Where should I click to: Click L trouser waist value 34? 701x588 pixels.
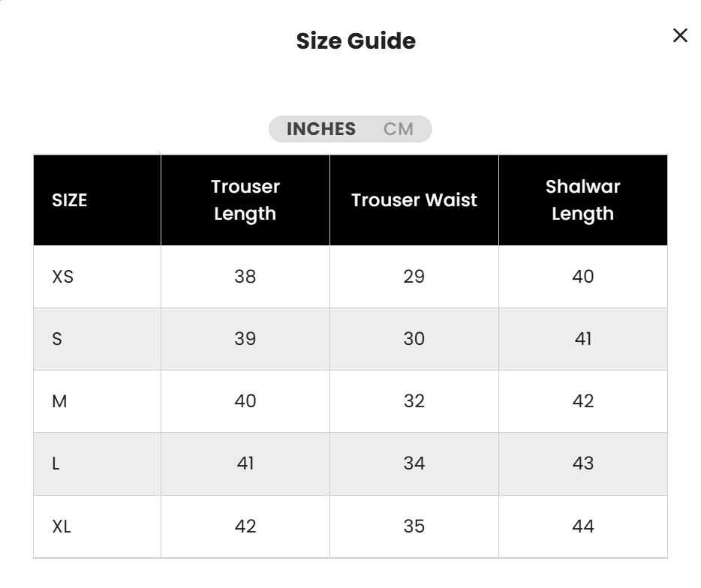(414, 463)
